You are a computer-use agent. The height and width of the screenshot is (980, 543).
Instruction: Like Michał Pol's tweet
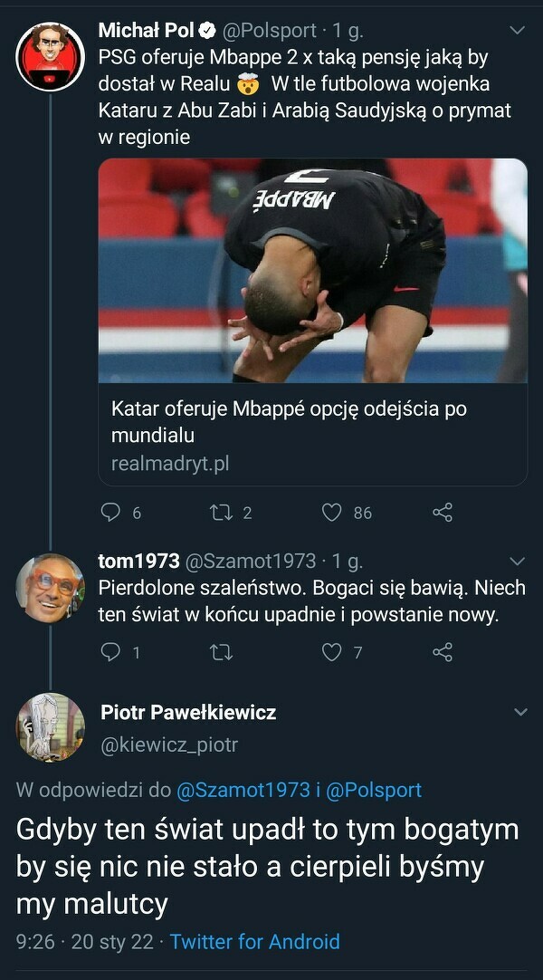click(x=332, y=513)
